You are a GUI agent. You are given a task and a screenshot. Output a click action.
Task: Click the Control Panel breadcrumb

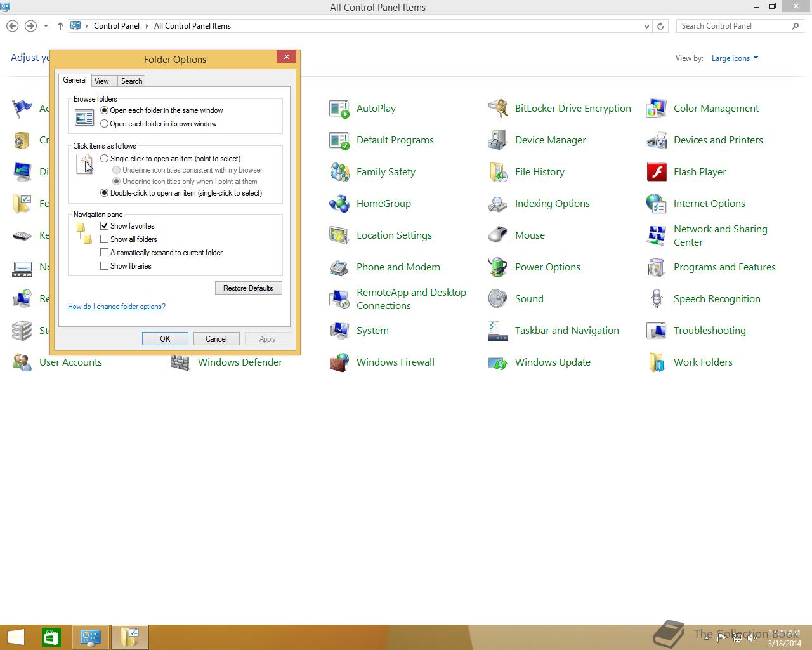pyautogui.click(x=117, y=26)
